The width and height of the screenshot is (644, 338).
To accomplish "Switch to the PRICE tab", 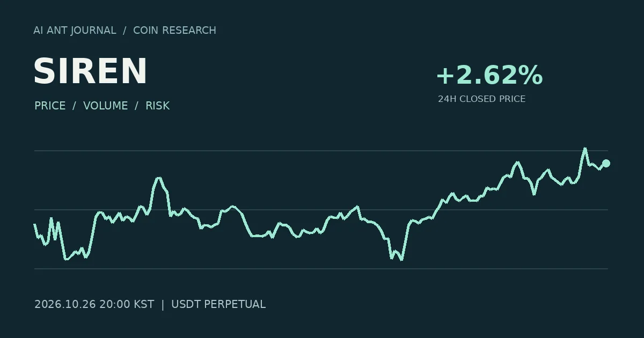I will (50, 106).
